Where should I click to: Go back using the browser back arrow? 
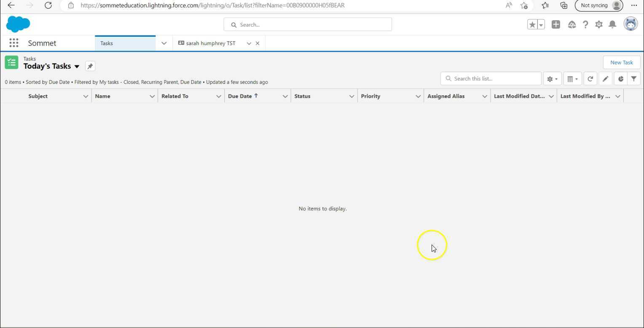click(10, 5)
